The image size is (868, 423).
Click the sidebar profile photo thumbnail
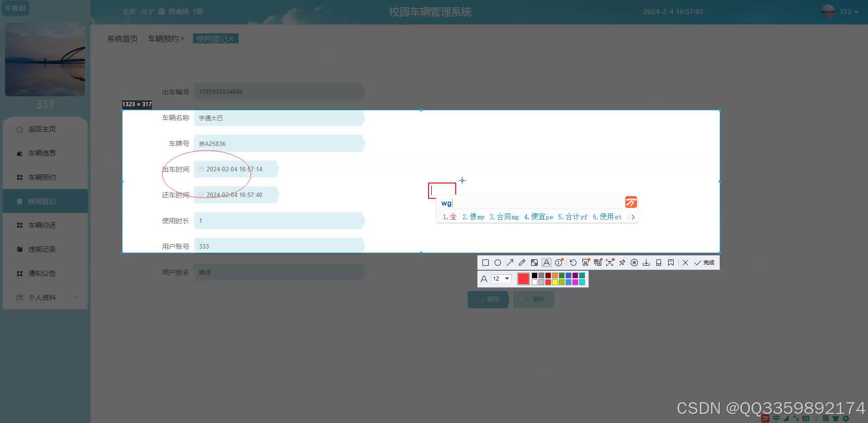point(45,60)
